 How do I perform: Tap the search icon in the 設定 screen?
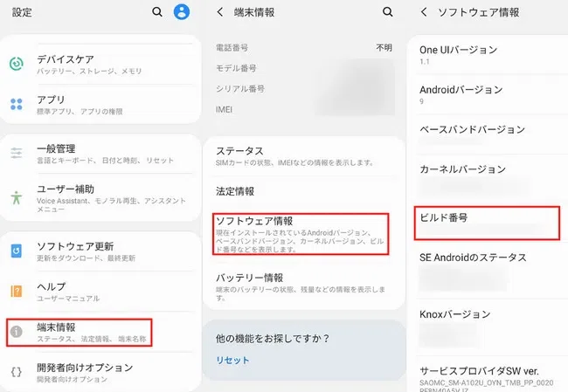click(x=157, y=12)
